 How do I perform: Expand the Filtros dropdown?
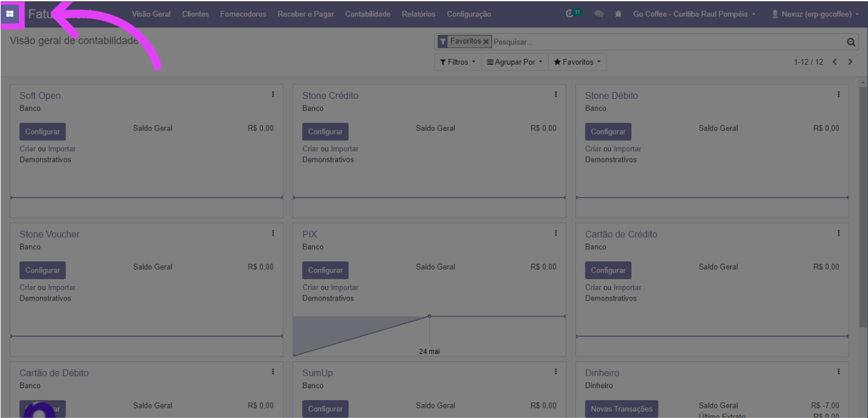tap(457, 62)
